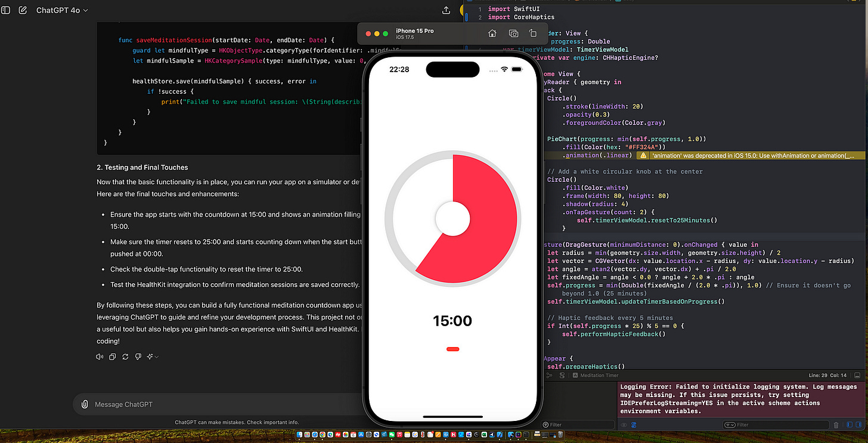Click the Line: 29 Col: 14 indicator
The image size is (868, 443).
click(x=827, y=376)
